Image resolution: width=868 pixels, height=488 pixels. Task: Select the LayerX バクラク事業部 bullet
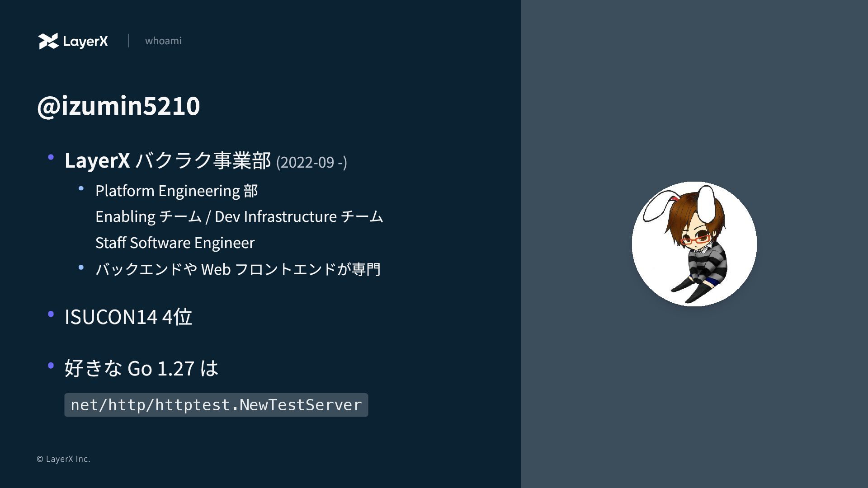click(x=168, y=160)
